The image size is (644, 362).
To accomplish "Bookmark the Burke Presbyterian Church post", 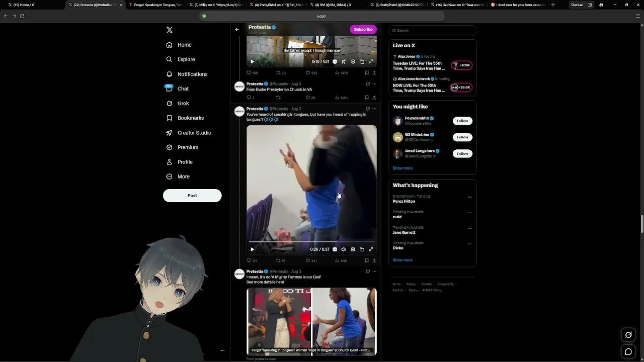I will [367, 98].
